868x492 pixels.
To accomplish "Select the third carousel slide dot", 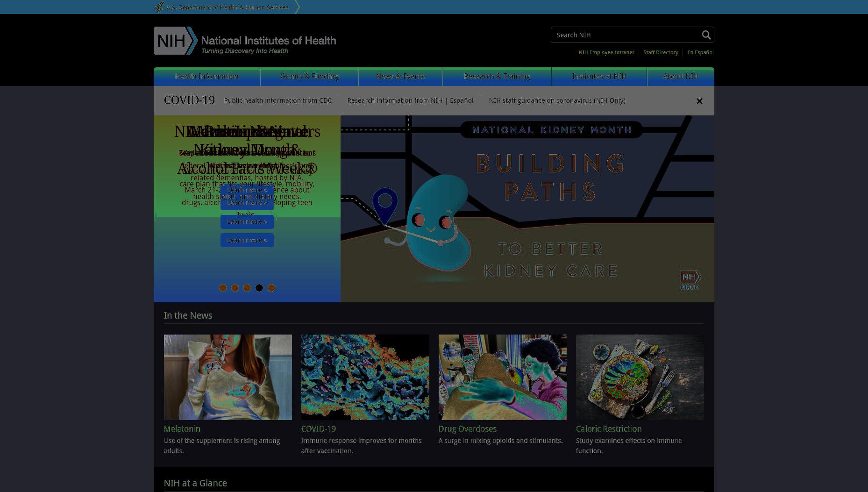I will click(247, 288).
